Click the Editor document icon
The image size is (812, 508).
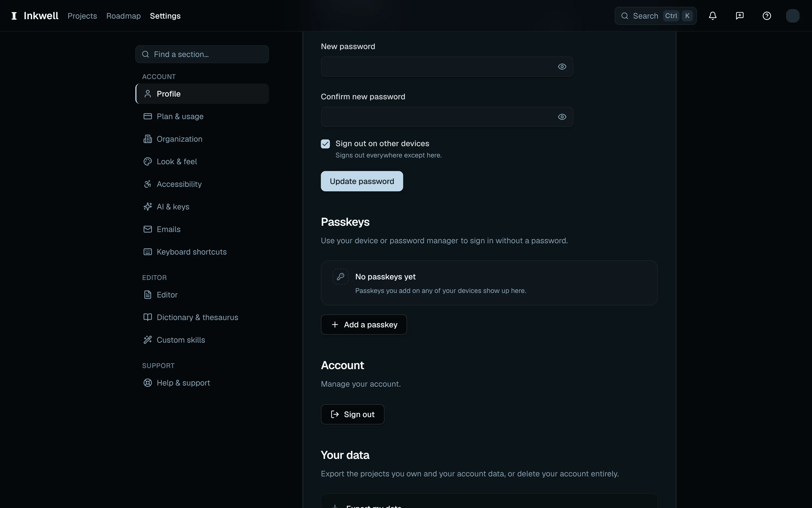coord(148,295)
